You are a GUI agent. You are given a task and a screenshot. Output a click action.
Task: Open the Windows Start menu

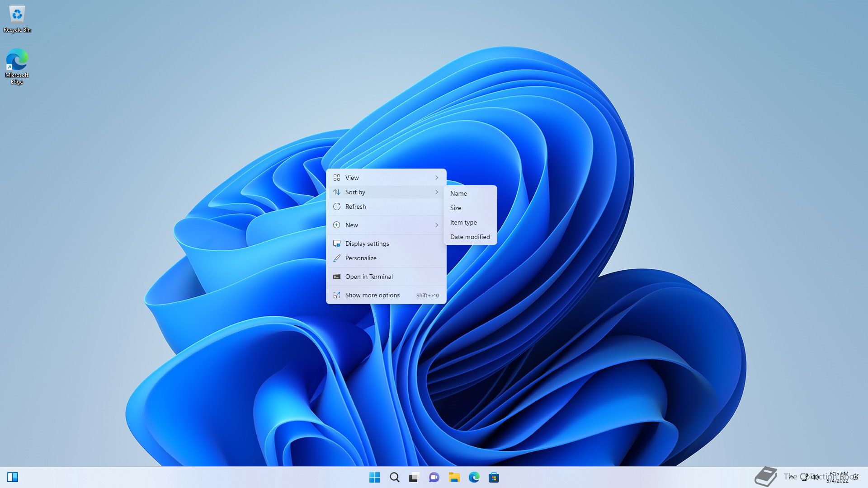pyautogui.click(x=374, y=477)
